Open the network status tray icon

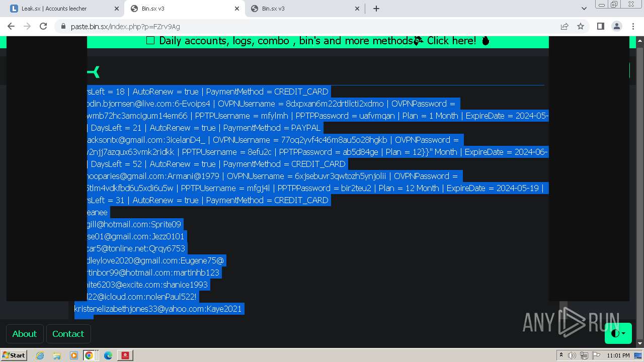[x=584, y=355]
